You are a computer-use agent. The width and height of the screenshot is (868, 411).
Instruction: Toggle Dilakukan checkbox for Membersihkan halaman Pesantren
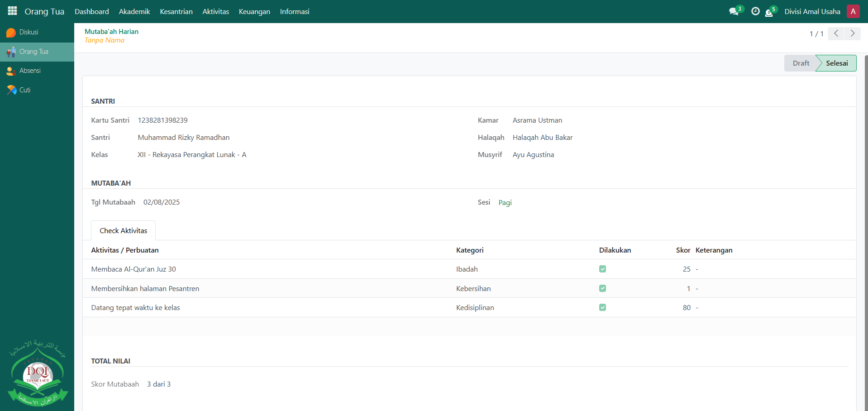[x=602, y=288]
